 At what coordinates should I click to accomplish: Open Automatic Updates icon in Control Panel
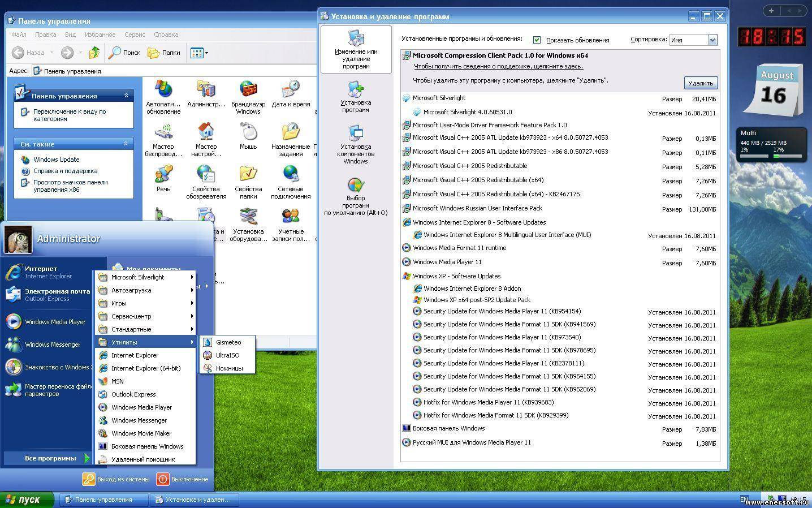point(163,97)
